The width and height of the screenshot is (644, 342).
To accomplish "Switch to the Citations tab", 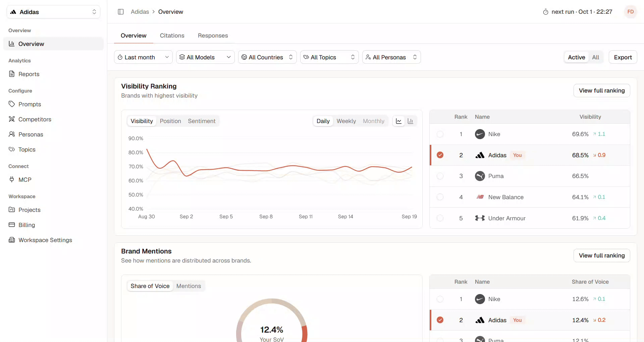I will click(x=172, y=36).
